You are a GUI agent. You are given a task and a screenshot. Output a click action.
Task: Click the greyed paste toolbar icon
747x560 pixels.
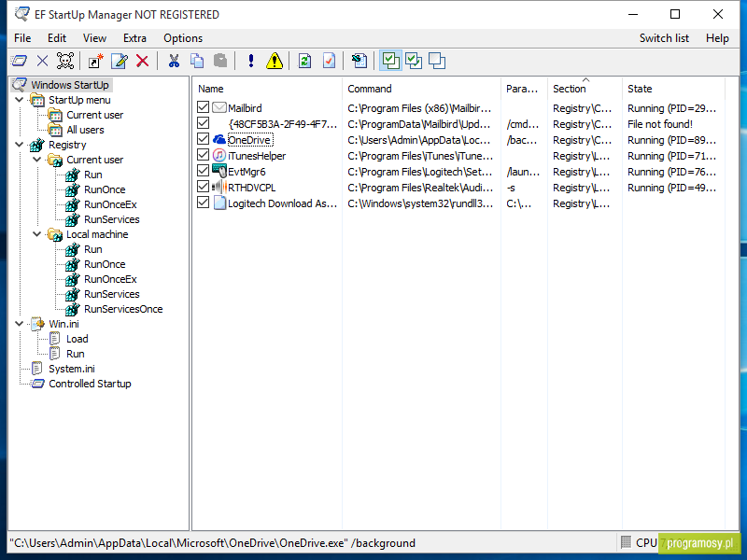(x=219, y=61)
